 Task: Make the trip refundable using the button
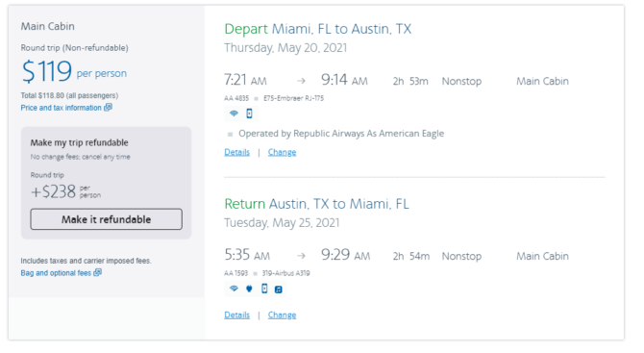point(107,219)
